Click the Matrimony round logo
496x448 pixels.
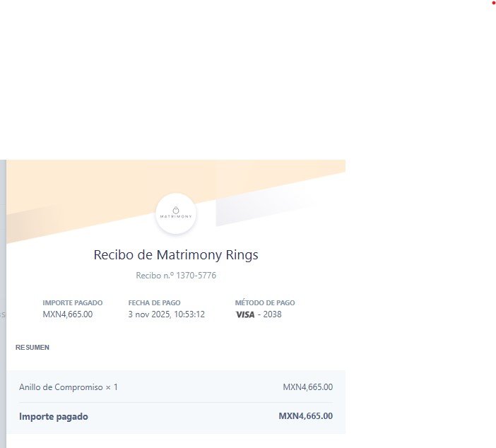176,213
